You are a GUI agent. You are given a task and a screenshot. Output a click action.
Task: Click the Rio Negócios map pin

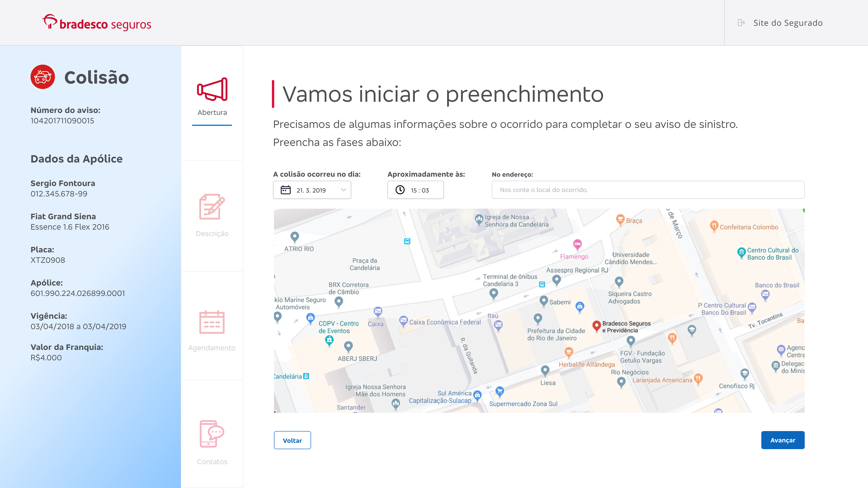coord(621,382)
